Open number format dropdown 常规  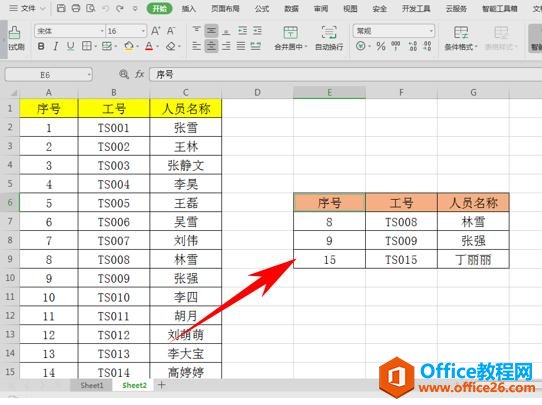(431, 31)
